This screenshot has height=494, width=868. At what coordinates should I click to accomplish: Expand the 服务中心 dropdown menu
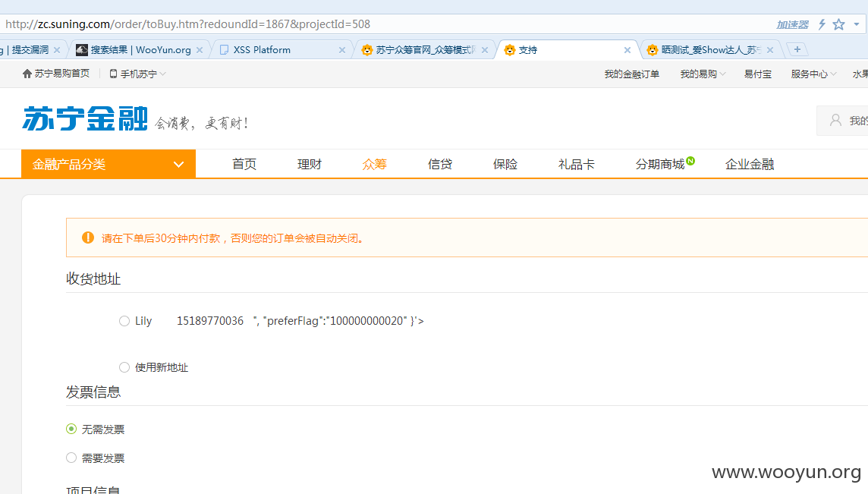pos(813,74)
